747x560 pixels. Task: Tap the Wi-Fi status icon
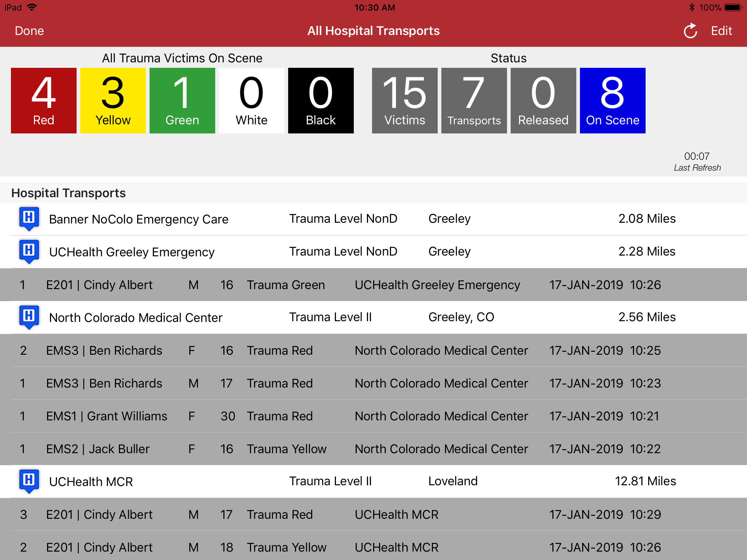(x=32, y=8)
